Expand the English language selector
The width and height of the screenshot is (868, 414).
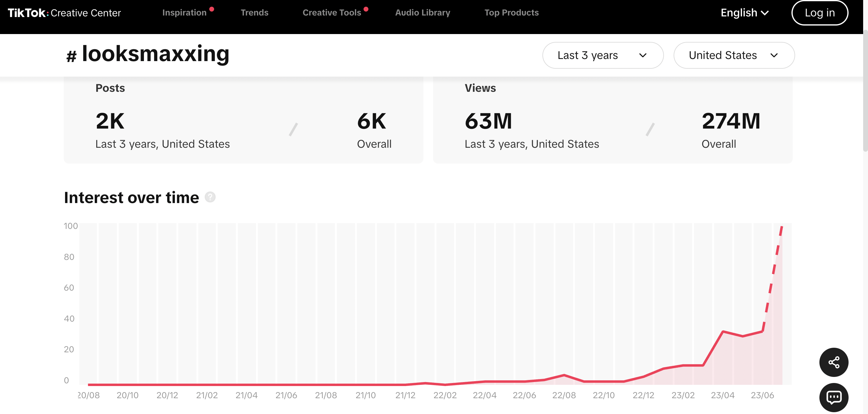(x=744, y=13)
